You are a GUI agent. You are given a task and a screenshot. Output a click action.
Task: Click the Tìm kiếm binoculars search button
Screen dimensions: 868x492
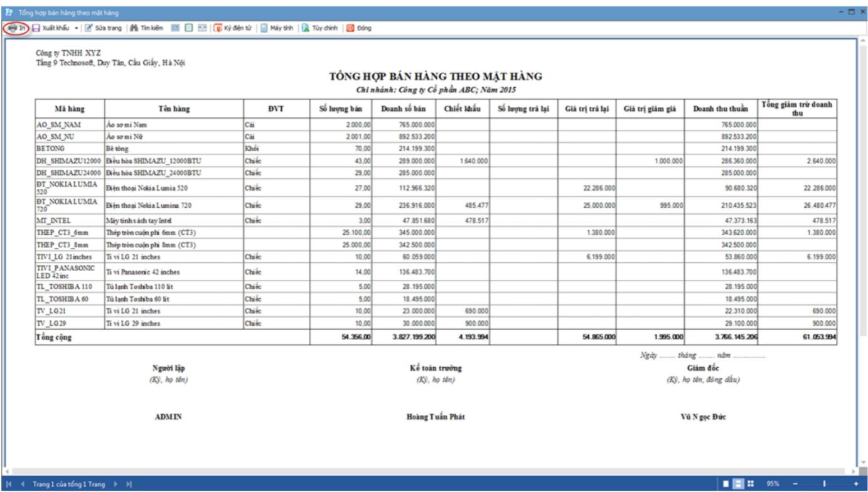[x=146, y=28]
